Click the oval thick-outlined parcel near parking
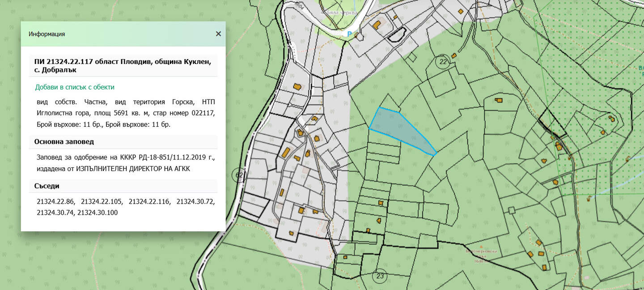 coord(397,34)
